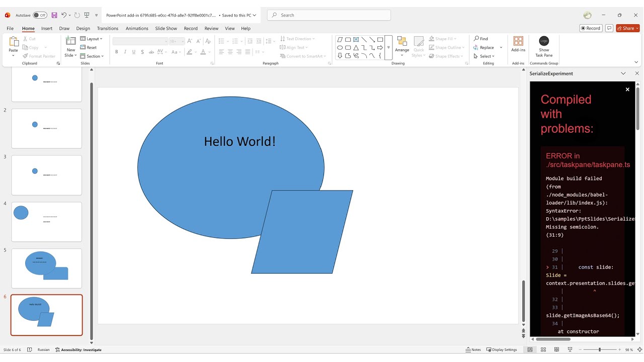The width and height of the screenshot is (644, 362).
Task: Click Replace in the Editing group
Action: coord(484,48)
